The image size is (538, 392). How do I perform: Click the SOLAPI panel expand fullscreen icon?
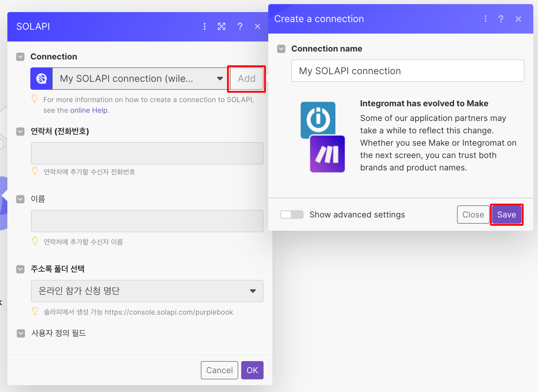click(221, 26)
